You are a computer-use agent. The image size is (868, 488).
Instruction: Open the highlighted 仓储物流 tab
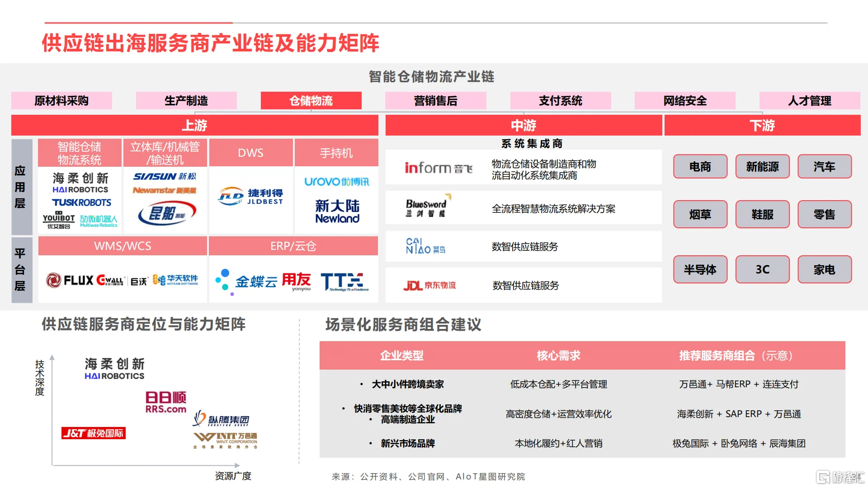coord(311,101)
